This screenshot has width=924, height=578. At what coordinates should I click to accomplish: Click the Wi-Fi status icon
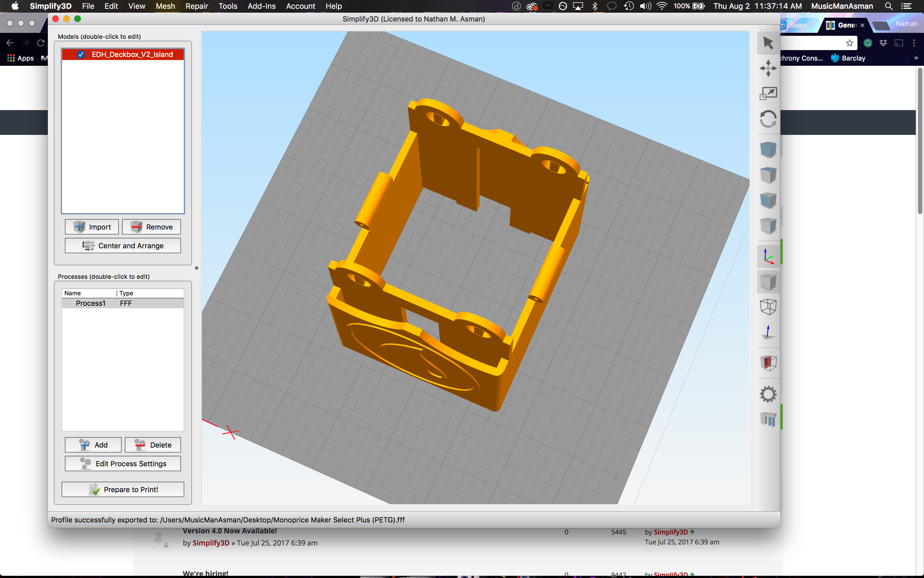(x=662, y=6)
